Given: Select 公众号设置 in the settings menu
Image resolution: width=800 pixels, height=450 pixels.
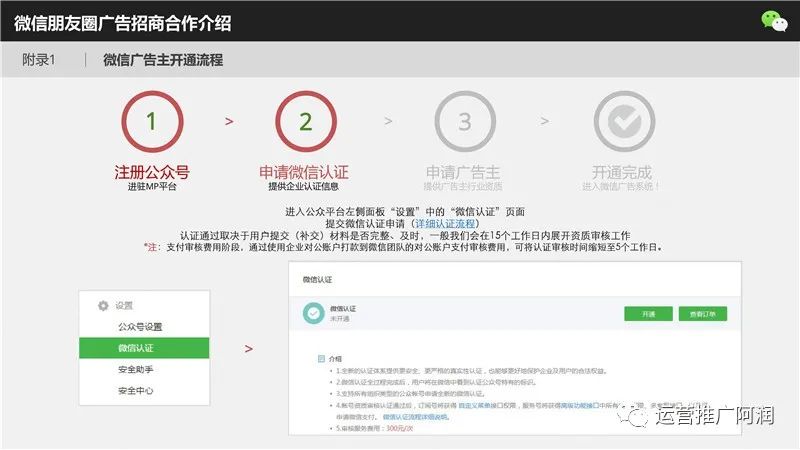Looking at the screenshot, I should click(x=140, y=327).
